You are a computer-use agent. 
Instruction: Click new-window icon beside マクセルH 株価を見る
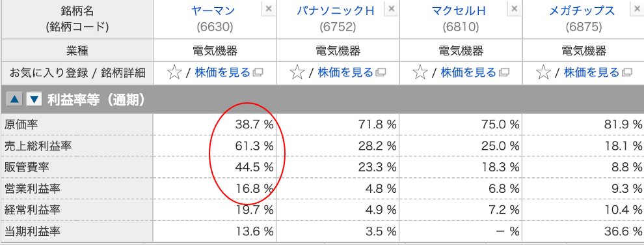tap(503, 73)
